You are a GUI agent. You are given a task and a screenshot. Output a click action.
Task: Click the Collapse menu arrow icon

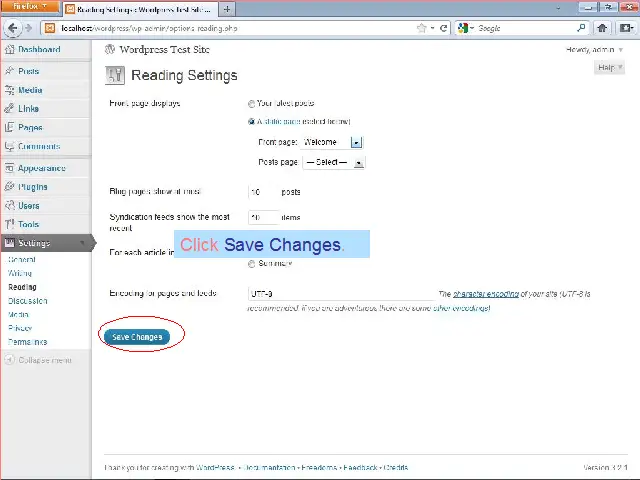tap(10, 360)
